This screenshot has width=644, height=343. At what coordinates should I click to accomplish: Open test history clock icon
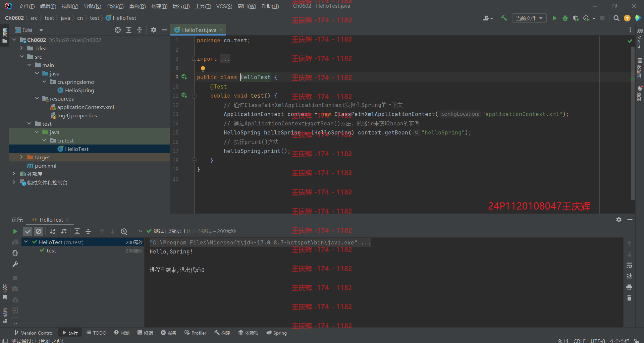124,231
